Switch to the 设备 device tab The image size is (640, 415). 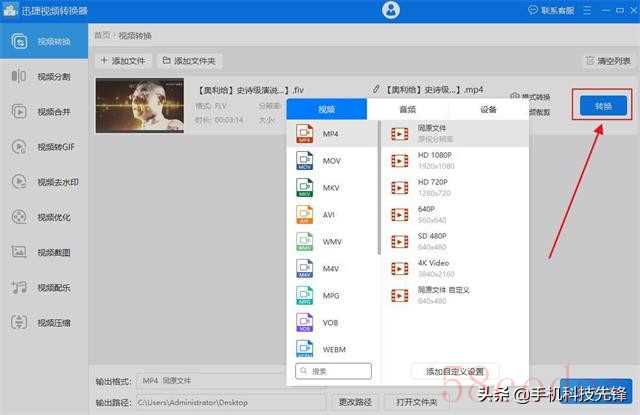[488, 109]
